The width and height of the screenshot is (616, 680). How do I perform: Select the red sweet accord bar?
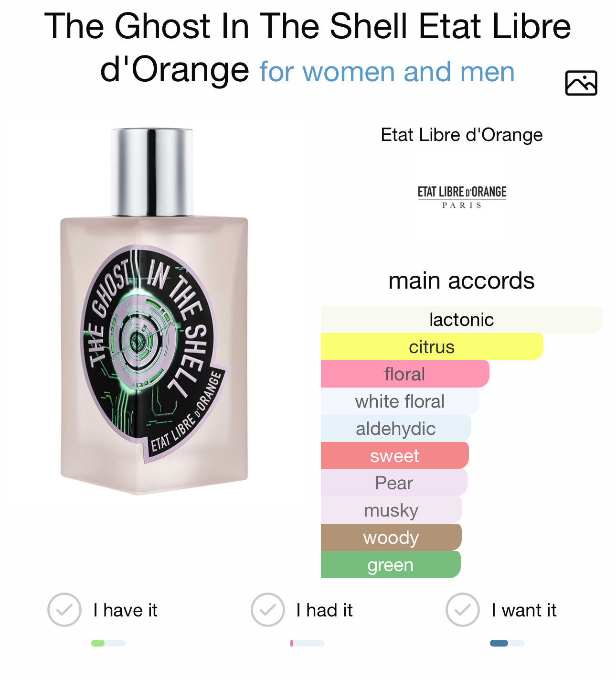click(394, 455)
